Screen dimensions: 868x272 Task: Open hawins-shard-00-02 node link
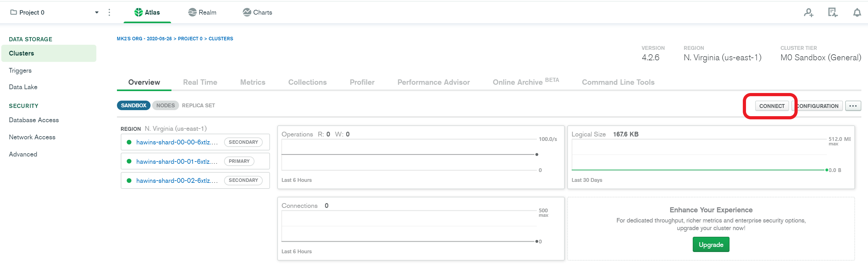177,181
